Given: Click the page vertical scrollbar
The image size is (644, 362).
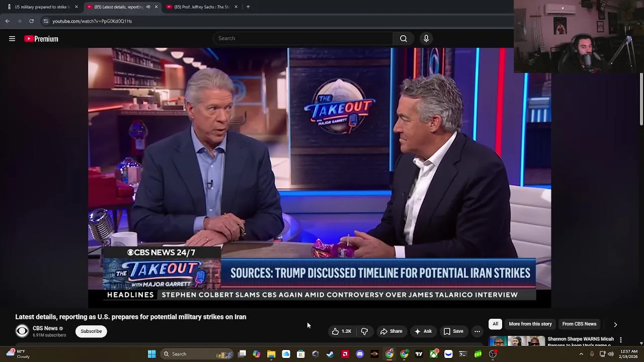Looking at the screenshot, I should click(641, 99).
